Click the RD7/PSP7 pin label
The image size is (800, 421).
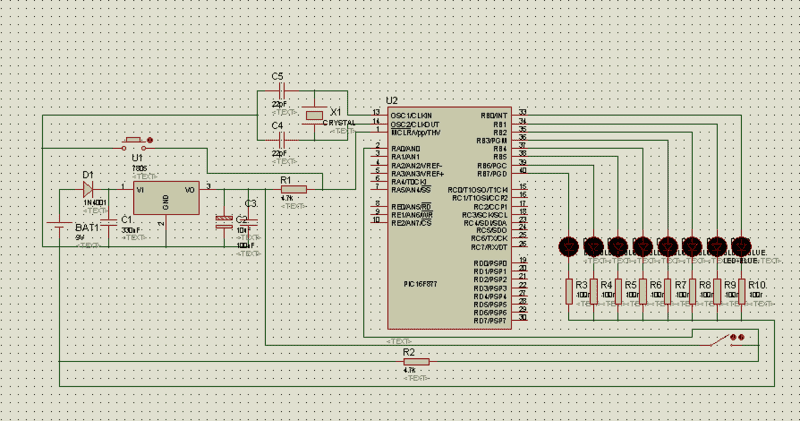490,321
